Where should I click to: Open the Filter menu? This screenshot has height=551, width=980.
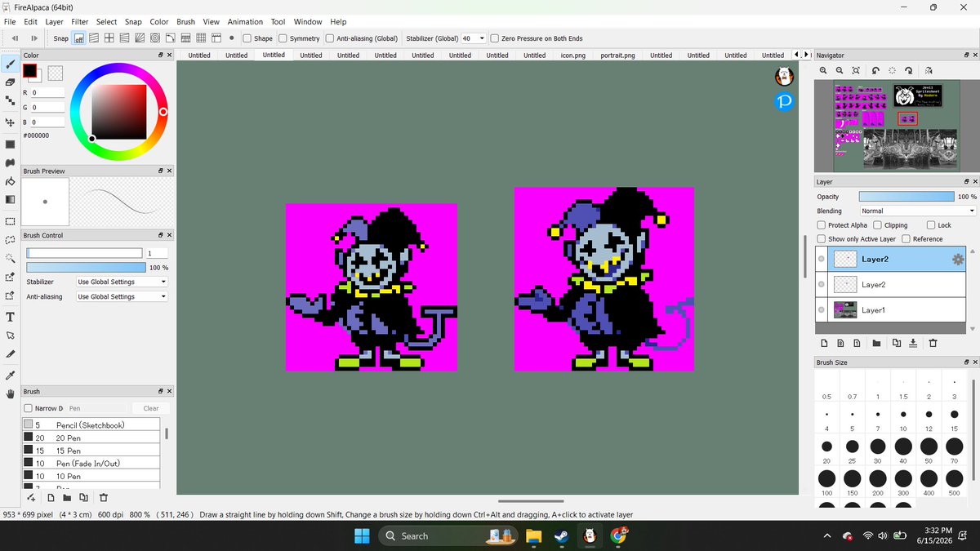pos(80,22)
